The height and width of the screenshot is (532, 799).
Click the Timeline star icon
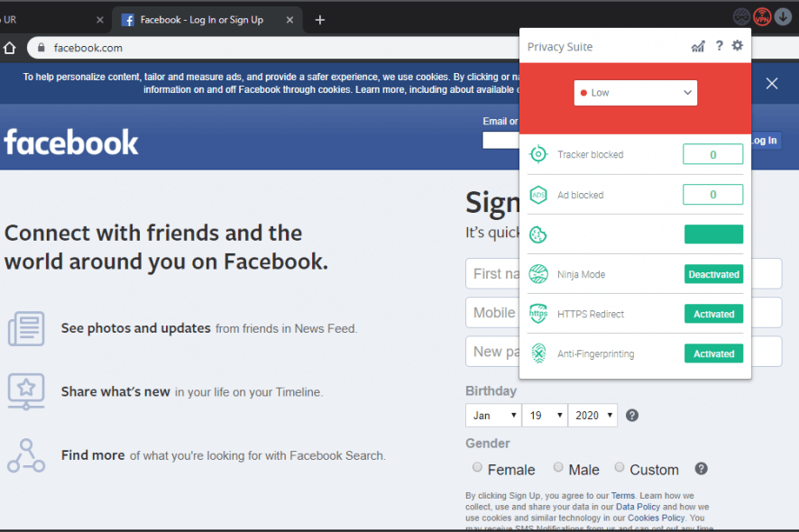pos(26,391)
